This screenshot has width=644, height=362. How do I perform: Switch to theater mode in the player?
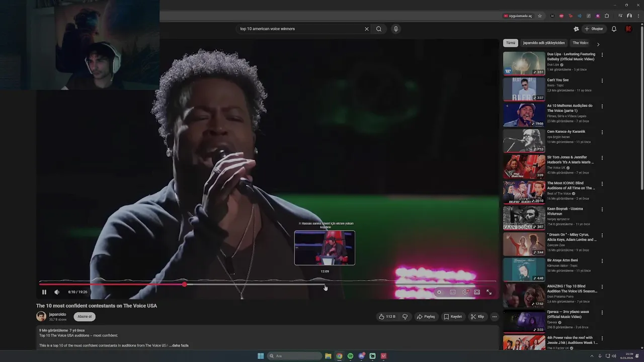[477, 292]
